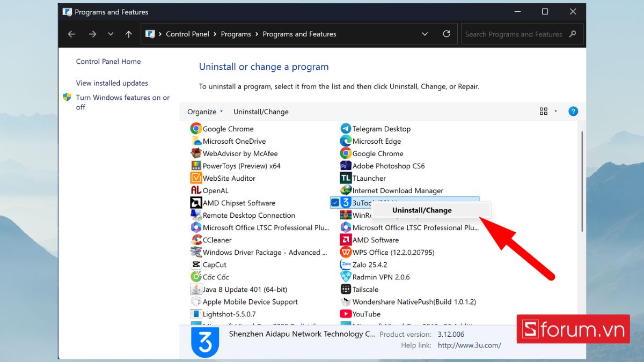644x362 pixels.
Task: Go up one level with up arrow
Action: tap(129, 34)
